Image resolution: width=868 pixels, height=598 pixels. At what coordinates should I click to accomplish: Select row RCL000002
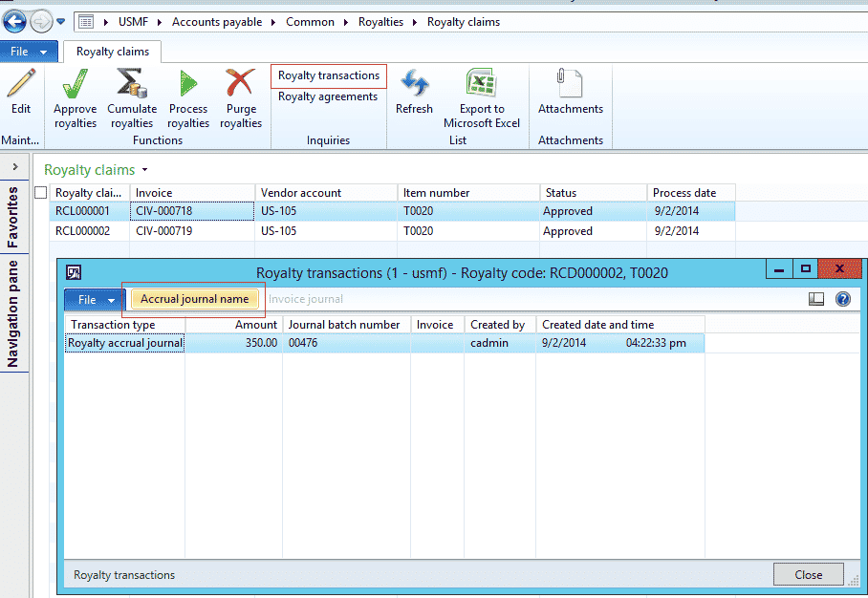coord(393,231)
